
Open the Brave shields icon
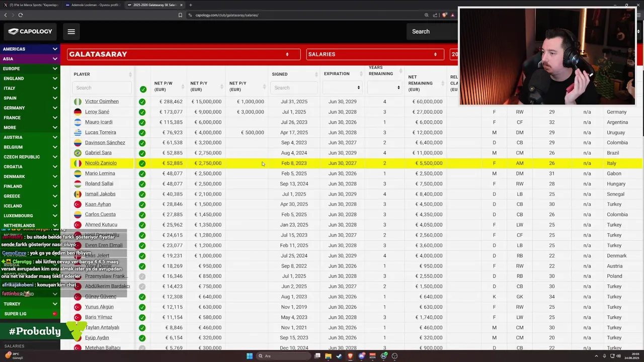(445, 15)
